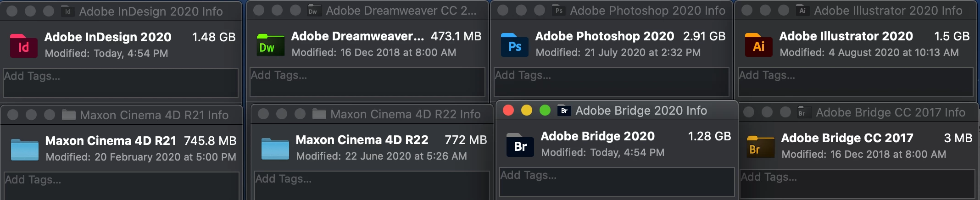Image resolution: width=980 pixels, height=200 pixels.
Task: Select the Maxon Cinema 4D R21 name text
Action: (111, 141)
